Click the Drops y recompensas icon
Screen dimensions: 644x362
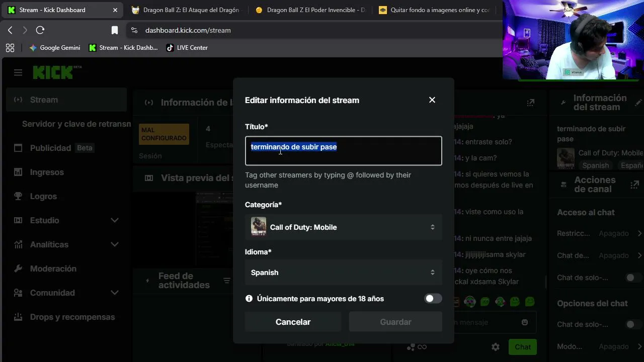pyautogui.click(x=18, y=317)
